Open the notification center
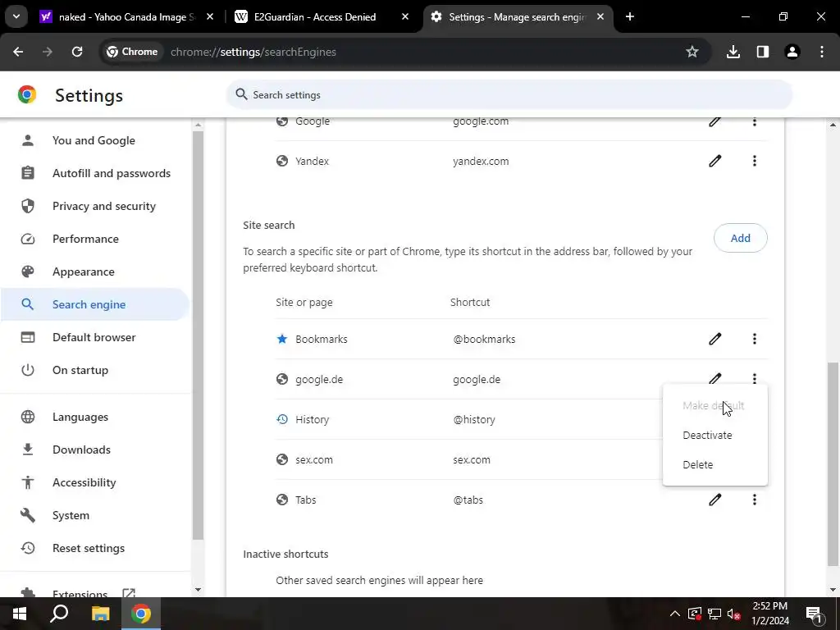The width and height of the screenshot is (840, 630). (815, 614)
